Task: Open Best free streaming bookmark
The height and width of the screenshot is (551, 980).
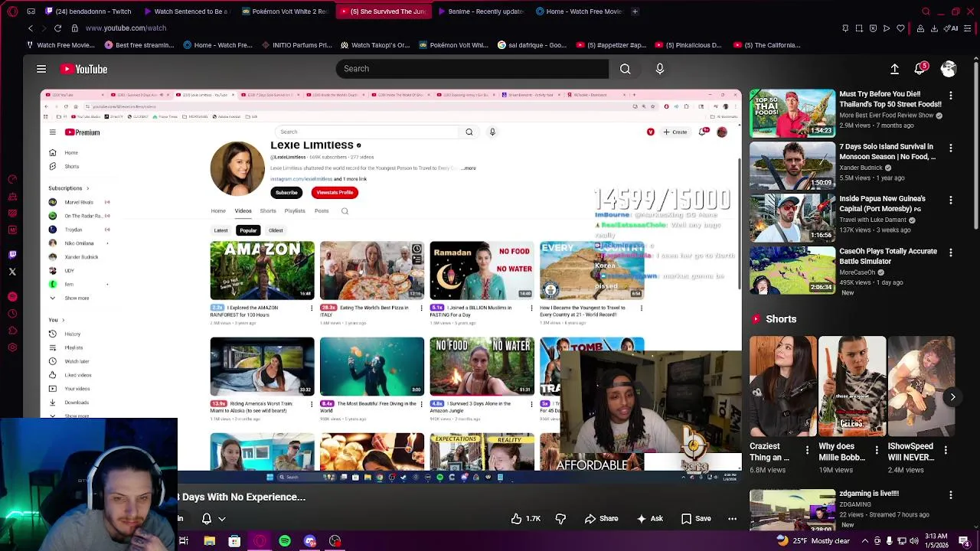Action: pyautogui.click(x=139, y=45)
